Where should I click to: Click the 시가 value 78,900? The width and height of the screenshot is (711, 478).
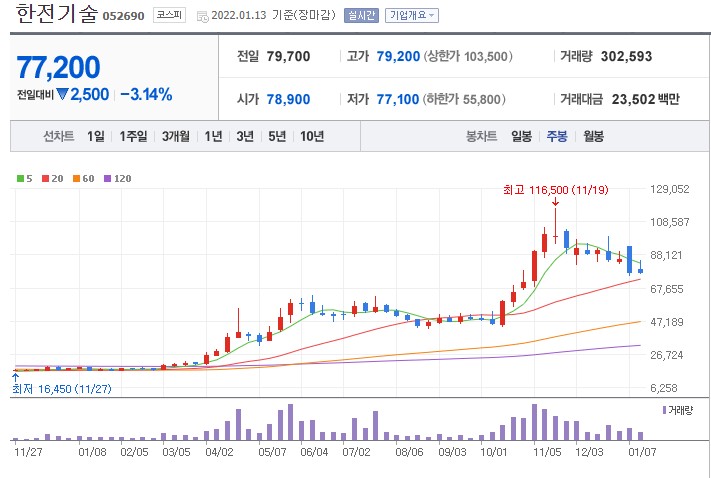[x=288, y=99]
